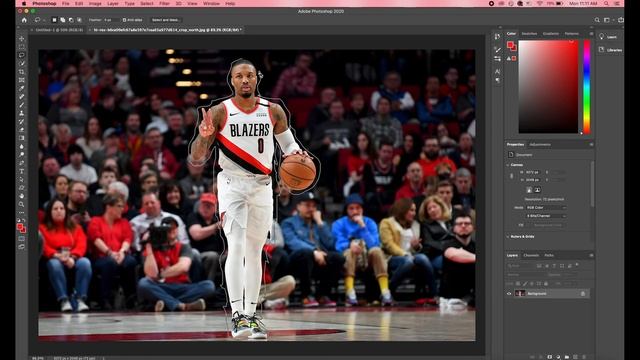Open the Window menu
640x360 pixels.
[211, 3]
